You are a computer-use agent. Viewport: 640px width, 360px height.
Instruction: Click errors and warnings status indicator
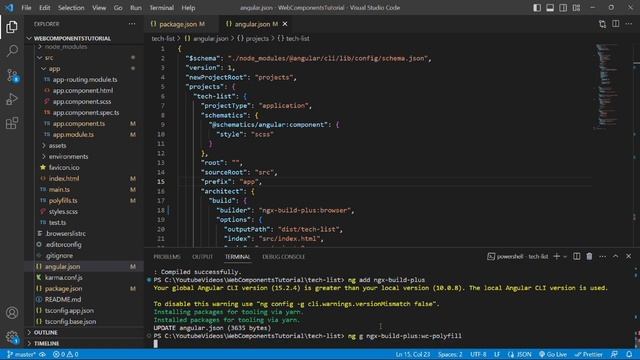pos(65,354)
